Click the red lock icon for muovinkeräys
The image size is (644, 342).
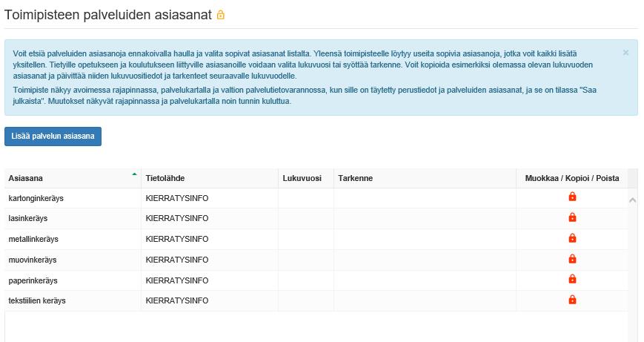pos(572,259)
